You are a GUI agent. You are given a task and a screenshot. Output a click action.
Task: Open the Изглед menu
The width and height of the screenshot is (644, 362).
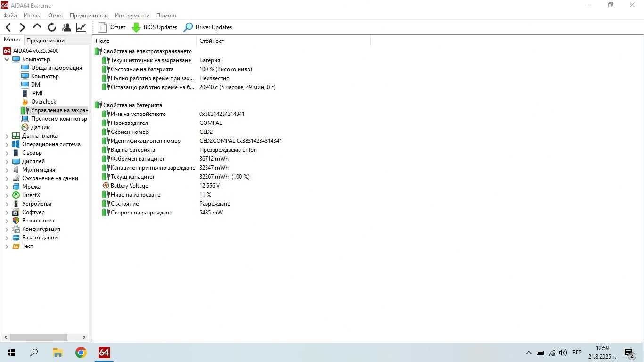click(x=33, y=16)
